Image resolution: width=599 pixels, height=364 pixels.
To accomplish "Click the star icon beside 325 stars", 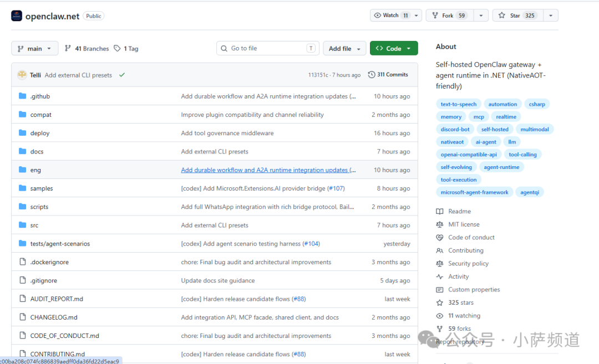I will click(440, 303).
